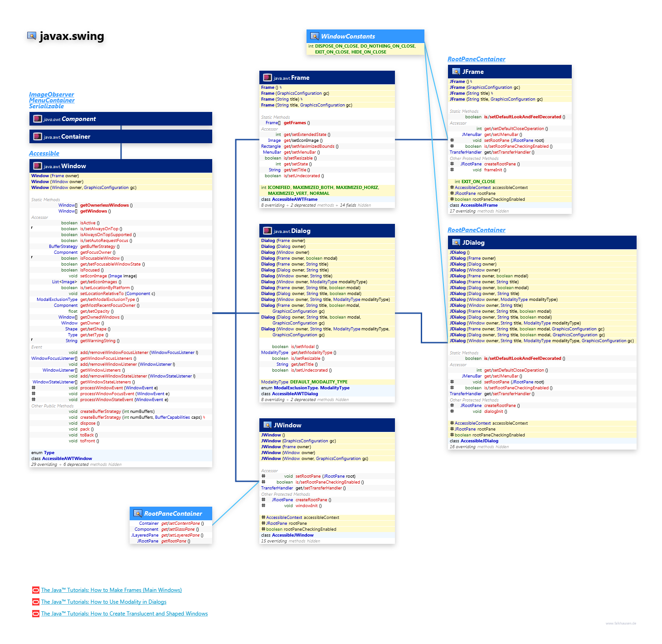This screenshot has height=644, width=662.
Task: Open RootPaneContainer link above JFrame
Action: tap(476, 59)
